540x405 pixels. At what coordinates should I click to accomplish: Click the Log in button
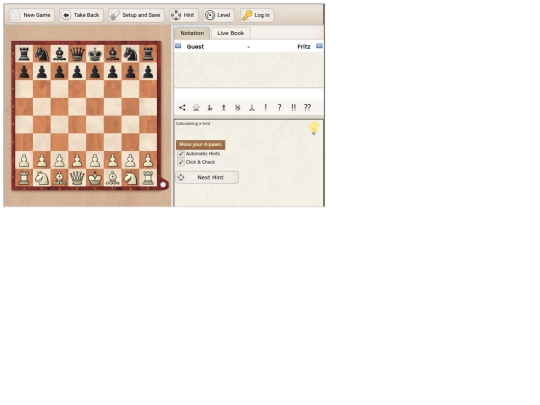click(257, 15)
